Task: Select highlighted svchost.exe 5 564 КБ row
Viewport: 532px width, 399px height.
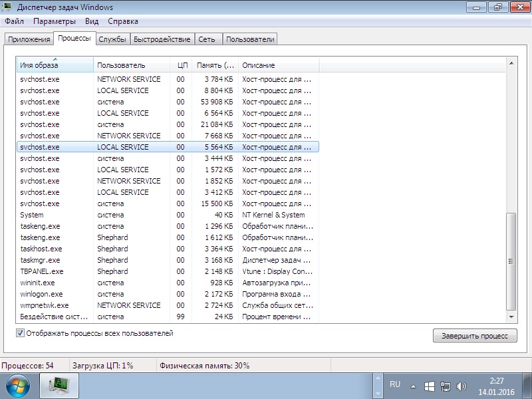Action: 168,147
